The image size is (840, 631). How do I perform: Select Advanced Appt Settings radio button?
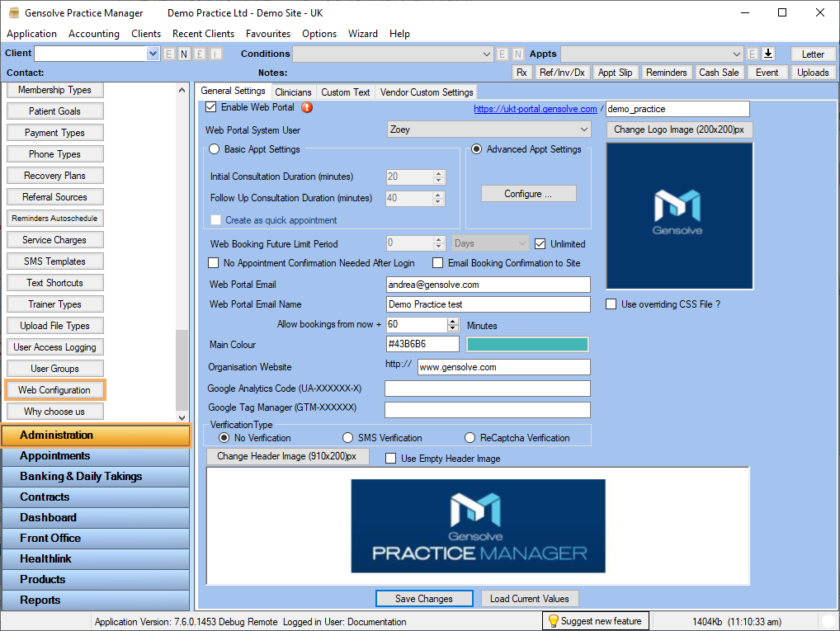tap(476, 149)
